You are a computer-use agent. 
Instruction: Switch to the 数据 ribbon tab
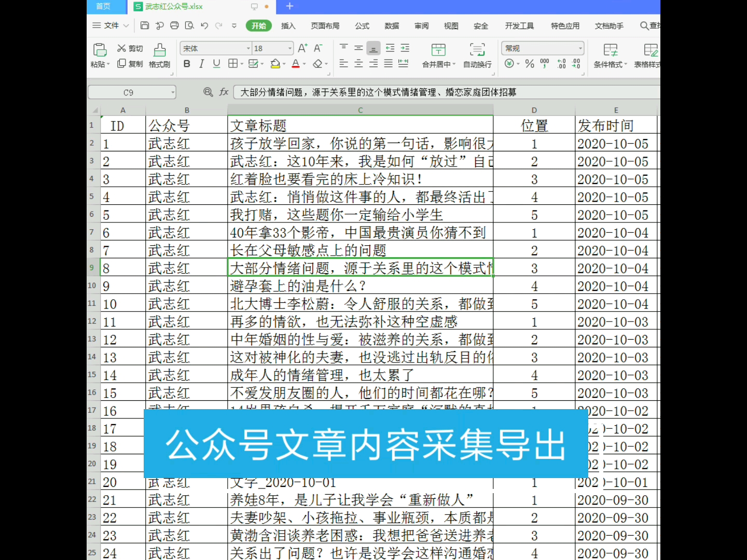(x=392, y=25)
